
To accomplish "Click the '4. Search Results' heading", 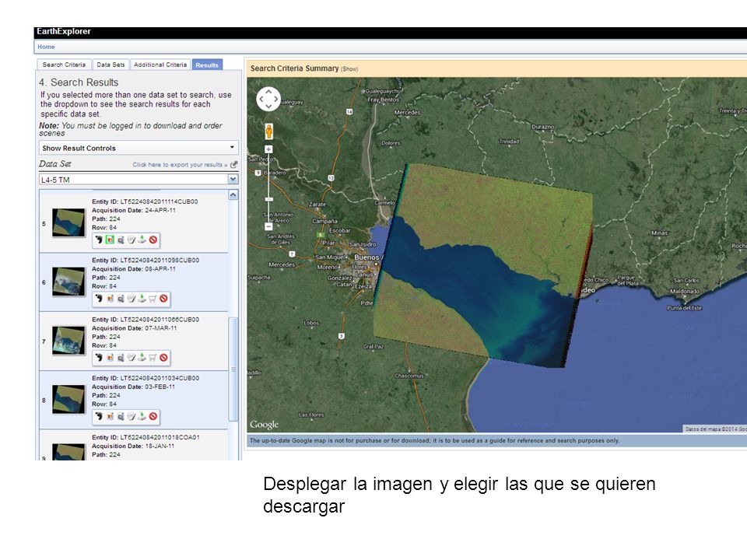I will 79,82.
